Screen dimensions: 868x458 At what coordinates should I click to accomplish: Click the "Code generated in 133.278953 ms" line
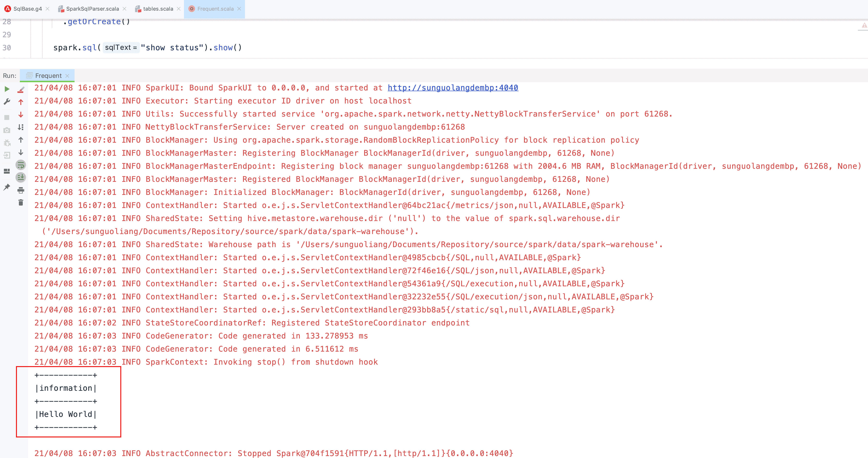click(x=201, y=336)
